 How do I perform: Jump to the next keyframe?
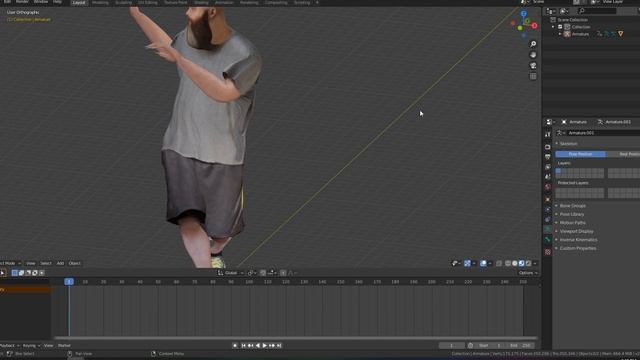[x=272, y=346]
